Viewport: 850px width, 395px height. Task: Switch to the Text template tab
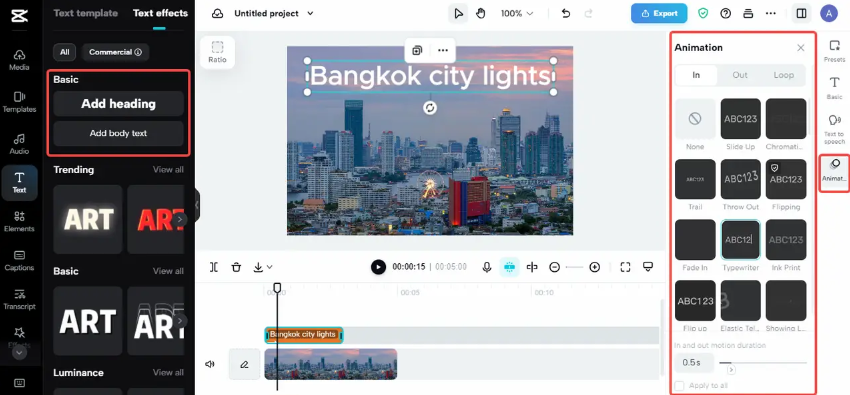pos(85,13)
